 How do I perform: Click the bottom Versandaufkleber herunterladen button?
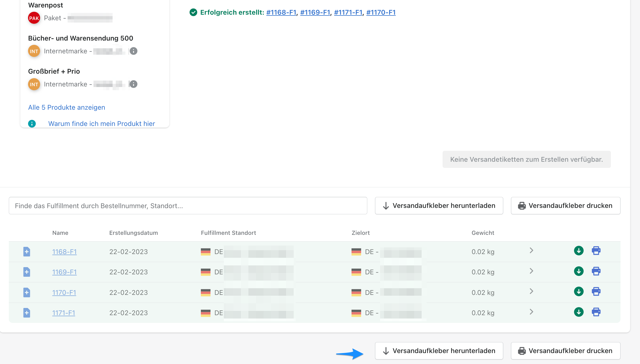click(x=439, y=351)
